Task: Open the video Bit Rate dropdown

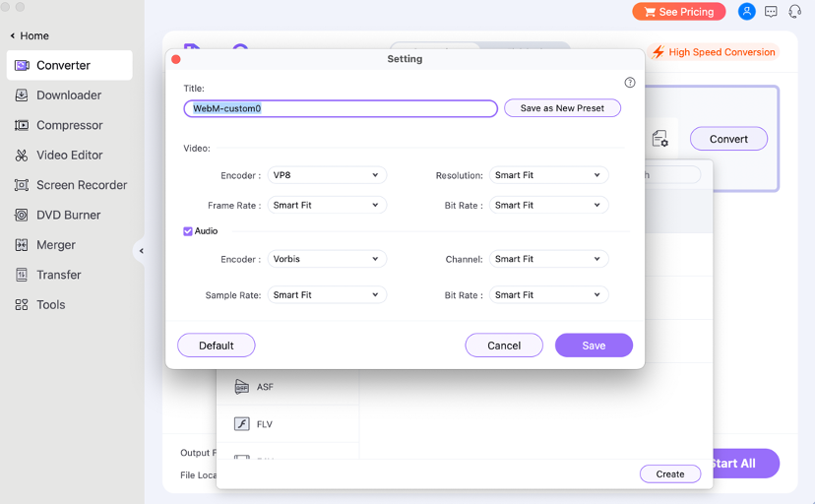Action: pos(548,205)
